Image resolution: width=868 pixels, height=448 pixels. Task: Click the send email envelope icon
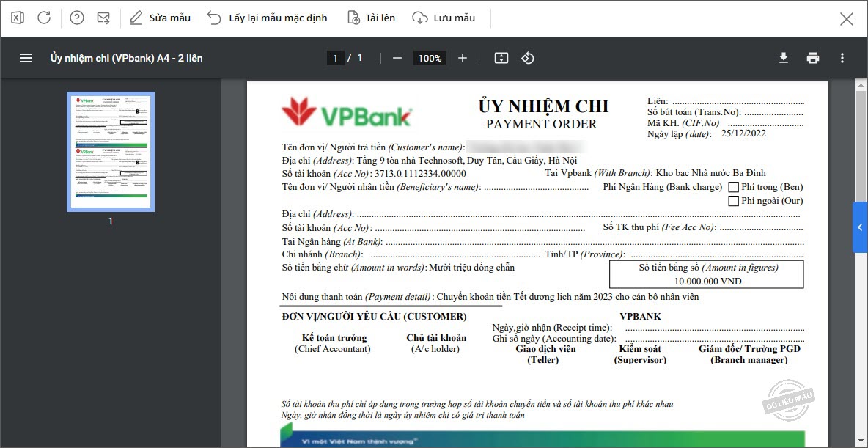(x=103, y=18)
